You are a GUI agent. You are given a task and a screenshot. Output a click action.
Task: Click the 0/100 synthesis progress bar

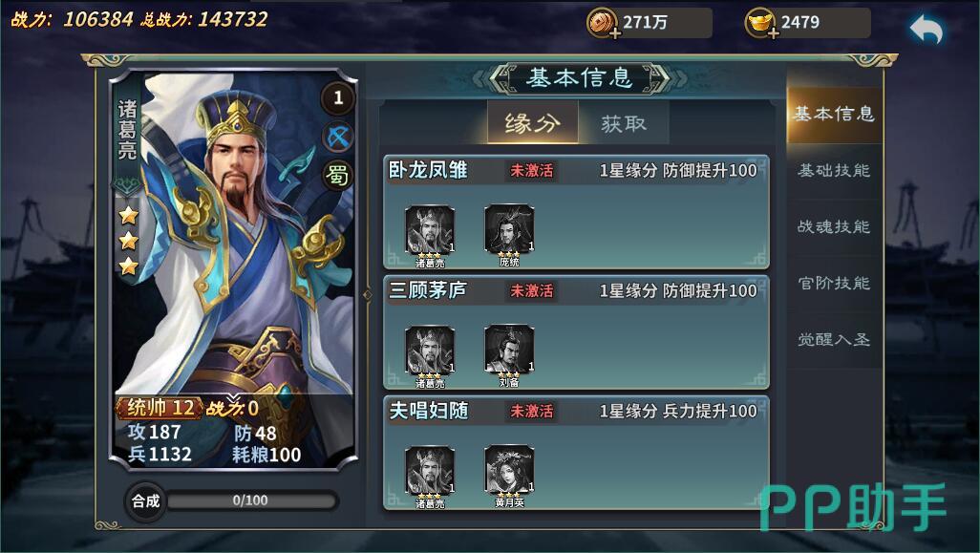tap(251, 500)
